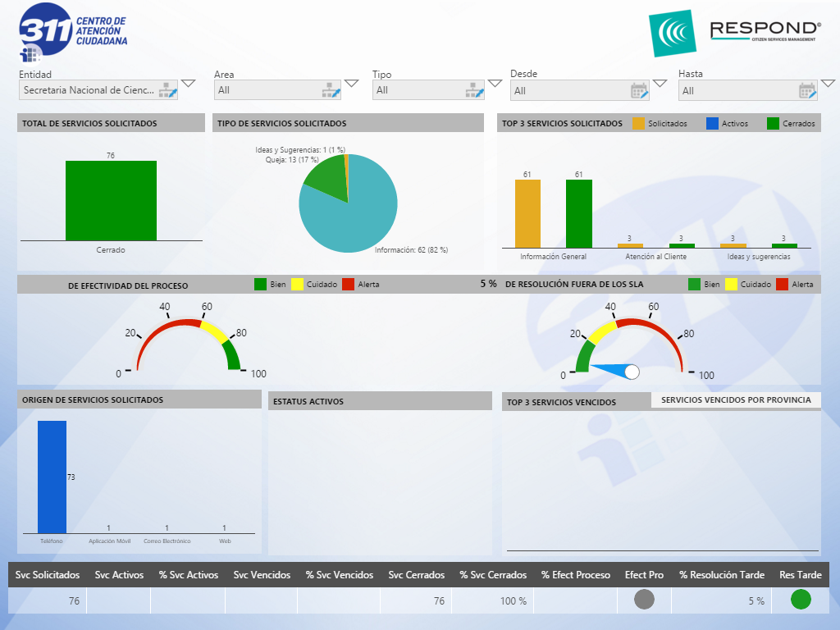
Task: Click the % Svc Activos column header
Action: 189,575
